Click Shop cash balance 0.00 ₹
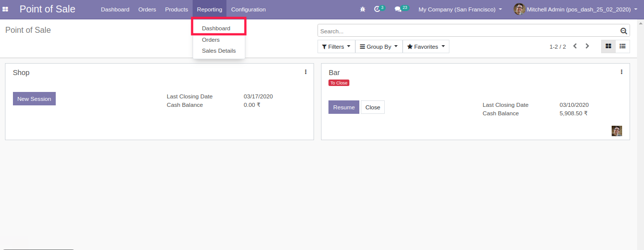 (252, 105)
